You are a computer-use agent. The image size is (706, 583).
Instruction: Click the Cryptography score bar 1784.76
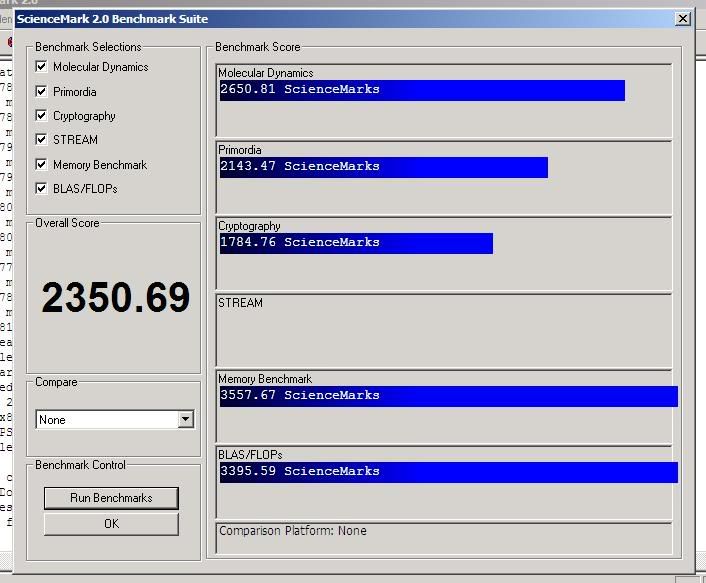click(356, 243)
